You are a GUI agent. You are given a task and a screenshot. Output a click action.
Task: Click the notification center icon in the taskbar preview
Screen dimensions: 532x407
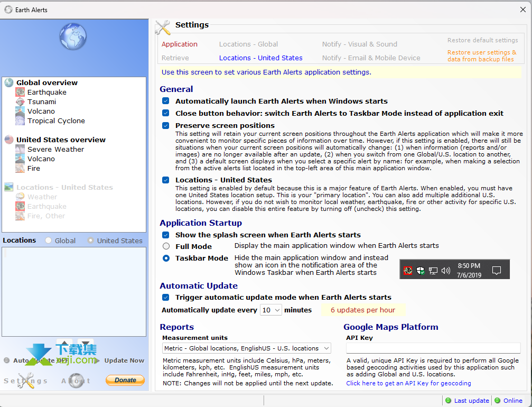497,271
